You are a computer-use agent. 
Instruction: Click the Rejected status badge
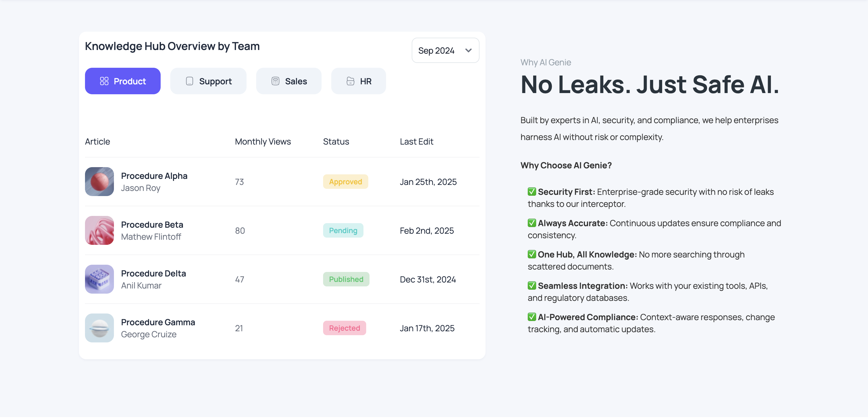click(x=344, y=328)
